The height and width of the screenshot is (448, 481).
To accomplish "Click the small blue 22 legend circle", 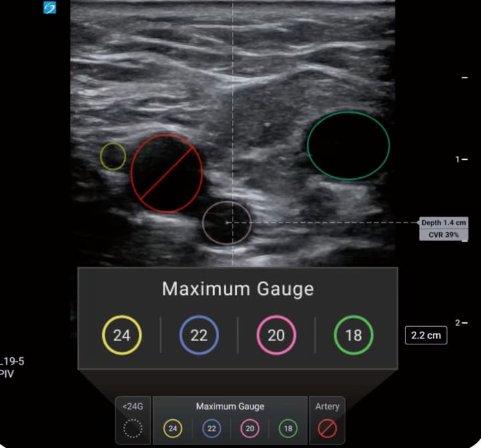I will (x=211, y=429).
